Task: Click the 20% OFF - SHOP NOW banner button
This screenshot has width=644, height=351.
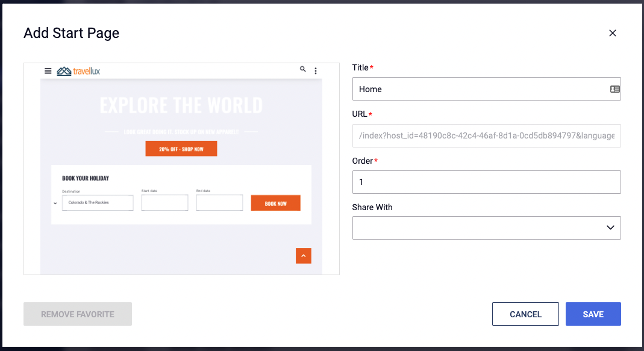Action: click(181, 148)
